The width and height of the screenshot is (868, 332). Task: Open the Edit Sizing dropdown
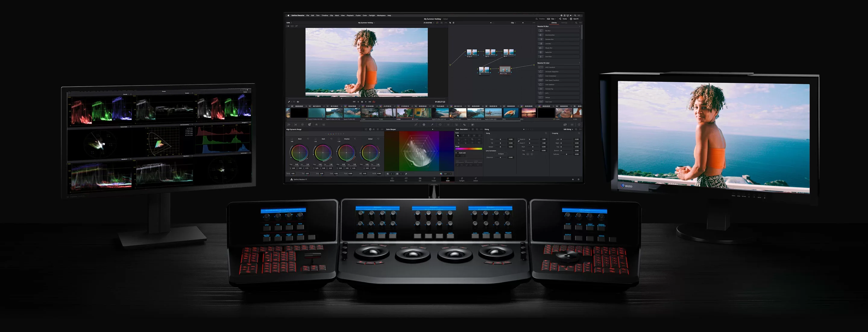click(568, 129)
